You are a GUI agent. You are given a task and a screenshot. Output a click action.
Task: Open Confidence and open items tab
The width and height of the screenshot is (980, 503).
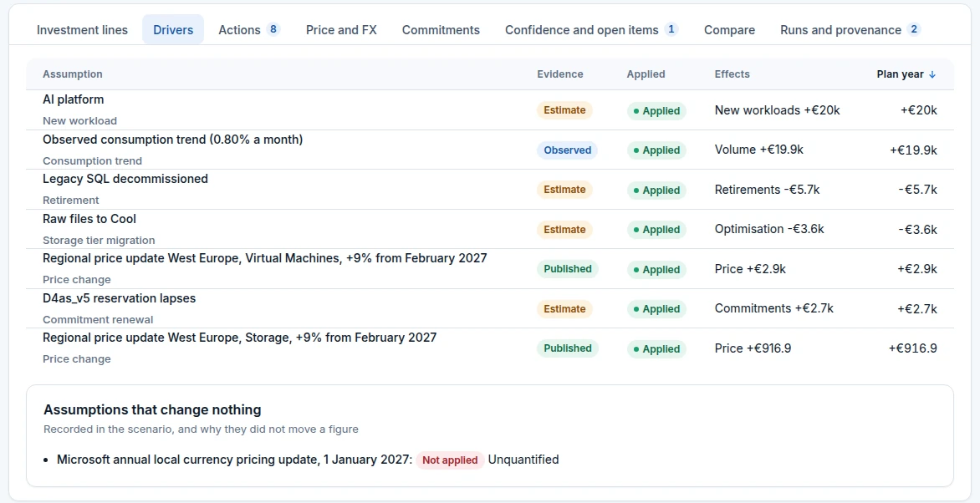pos(591,30)
